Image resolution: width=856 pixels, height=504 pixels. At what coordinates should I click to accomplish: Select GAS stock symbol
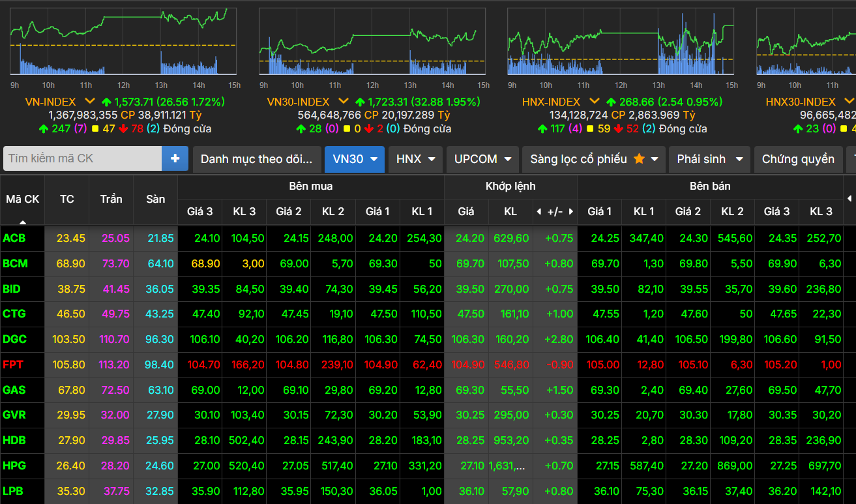tap(14, 390)
